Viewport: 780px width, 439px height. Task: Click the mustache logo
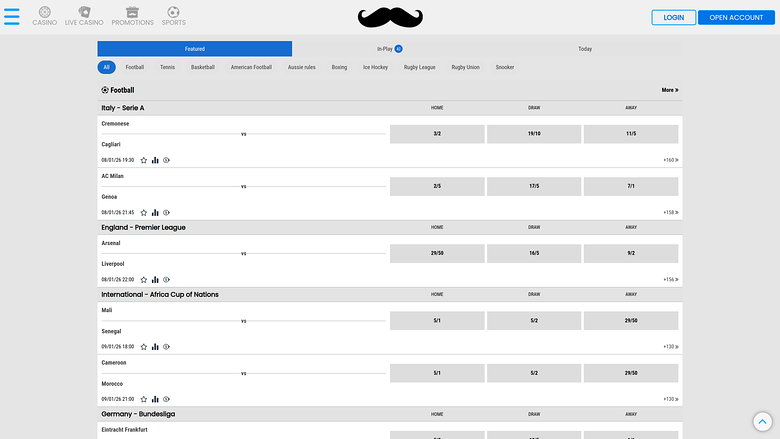pyautogui.click(x=389, y=17)
